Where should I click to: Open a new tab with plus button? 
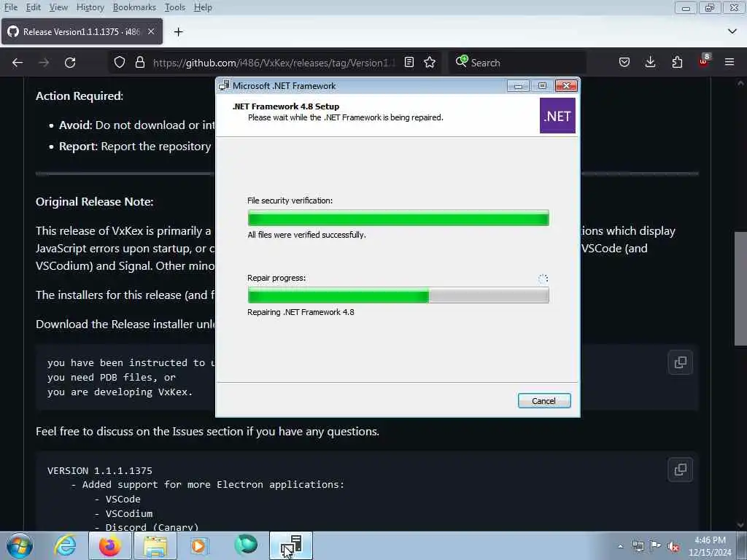[x=178, y=32]
